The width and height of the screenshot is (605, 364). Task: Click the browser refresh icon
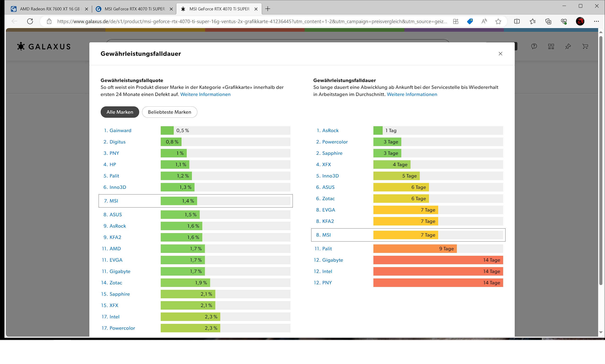pyautogui.click(x=30, y=21)
